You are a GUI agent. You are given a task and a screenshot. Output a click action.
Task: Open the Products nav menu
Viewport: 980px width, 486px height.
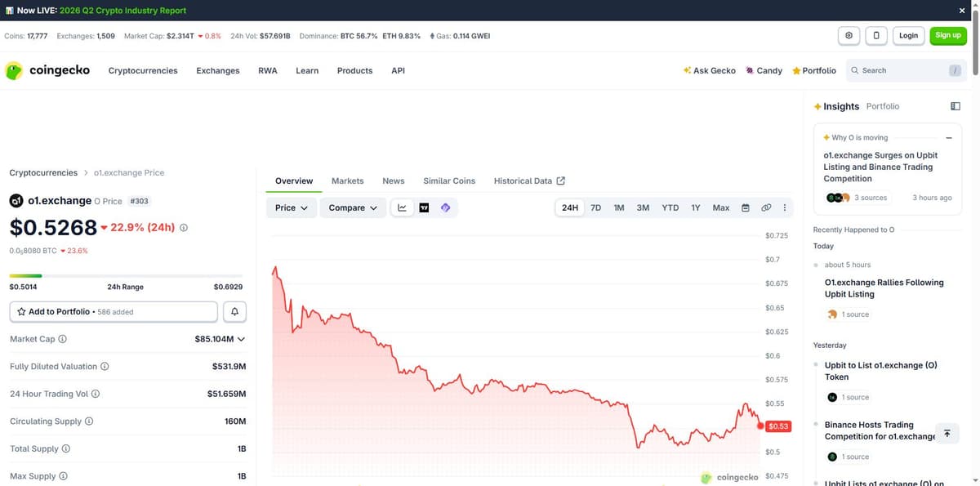tap(354, 71)
